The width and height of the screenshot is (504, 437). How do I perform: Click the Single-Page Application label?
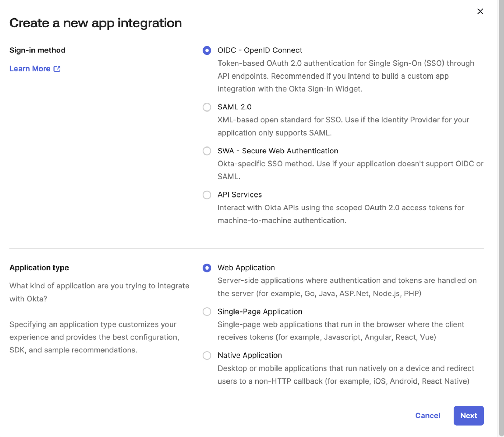pyautogui.click(x=260, y=311)
